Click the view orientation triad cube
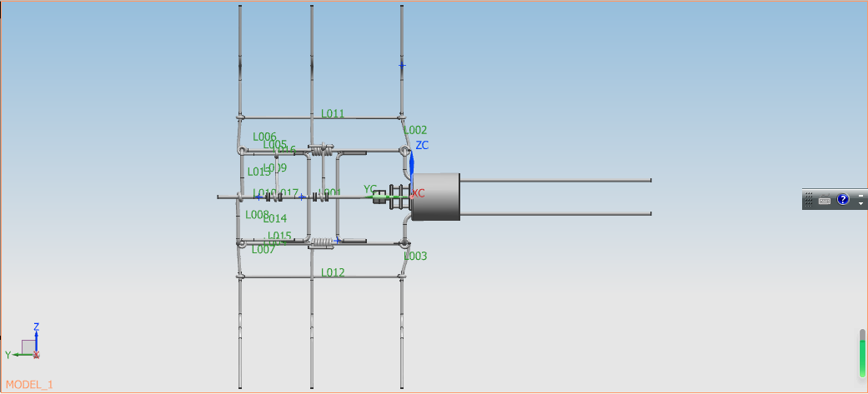The image size is (868, 394). (28, 347)
